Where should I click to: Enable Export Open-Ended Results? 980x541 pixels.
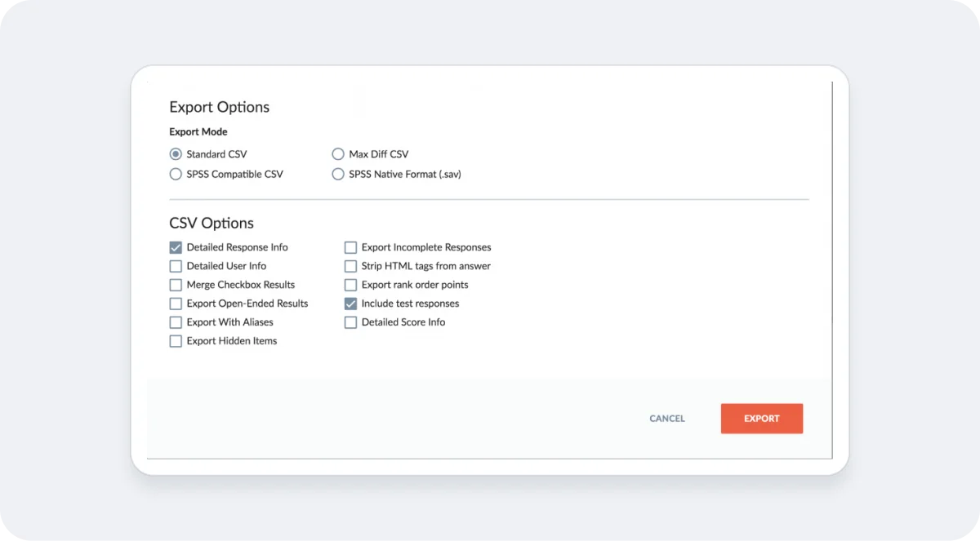tap(176, 304)
